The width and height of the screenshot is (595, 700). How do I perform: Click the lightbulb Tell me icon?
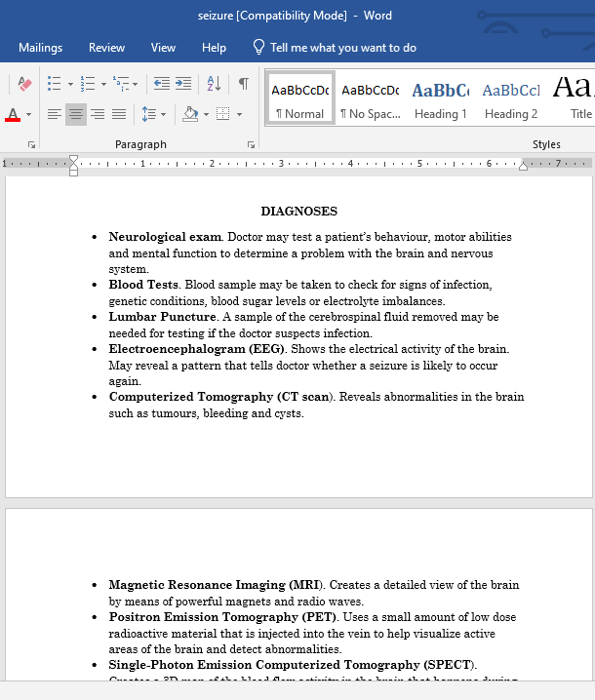pos(258,47)
